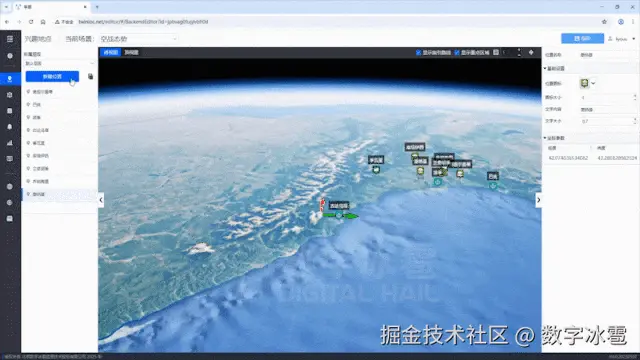
Task: Click the latitude value starting with 43.28
Action: point(617,158)
